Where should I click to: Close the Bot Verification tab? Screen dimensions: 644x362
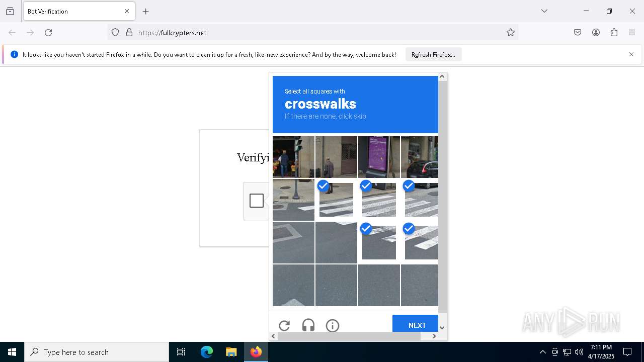click(x=127, y=11)
